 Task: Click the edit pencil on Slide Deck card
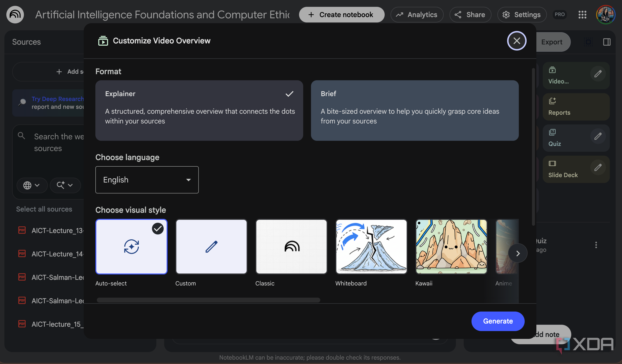coord(598,167)
